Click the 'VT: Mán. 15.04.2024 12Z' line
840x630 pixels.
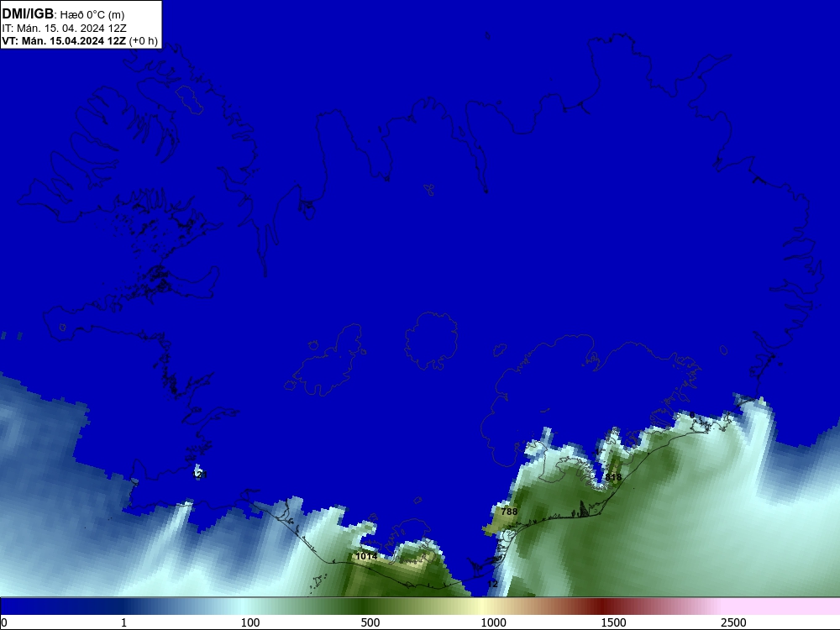click(x=65, y=41)
